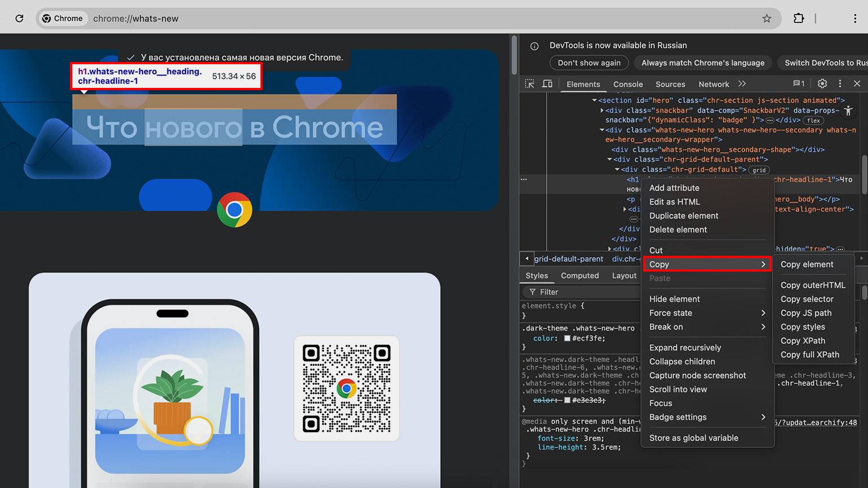Open the Extensions puzzle icon
The width and height of the screenshot is (868, 488).
pyautogui.click(x=799, y=19)
